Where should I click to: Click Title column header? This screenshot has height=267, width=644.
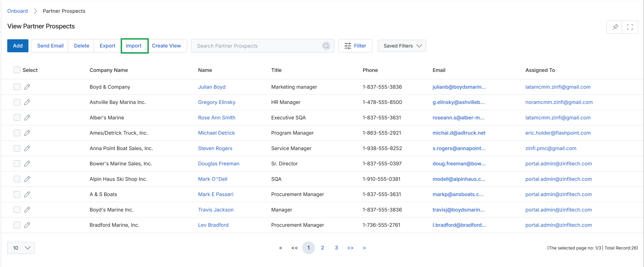tap(276, 70)
